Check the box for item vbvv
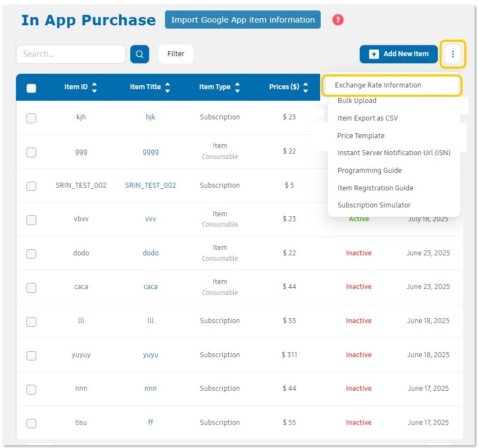 tap(31, 220)
